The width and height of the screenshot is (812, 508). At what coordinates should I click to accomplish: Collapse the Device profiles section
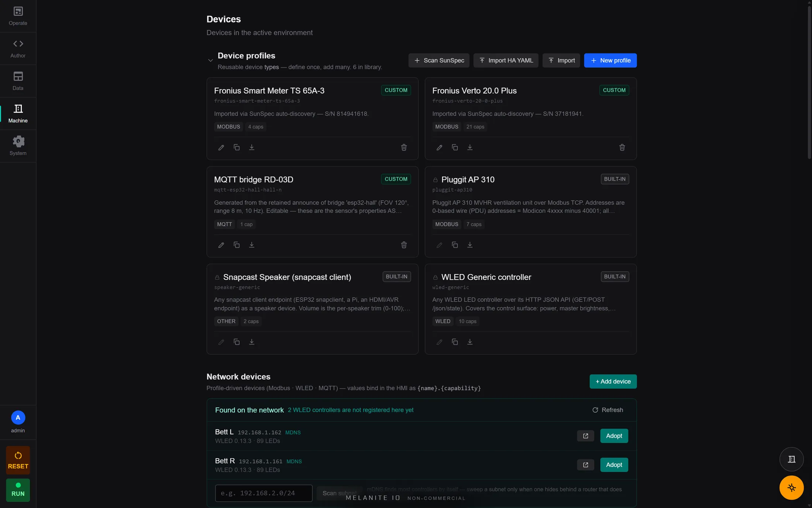tap(210, 61)
